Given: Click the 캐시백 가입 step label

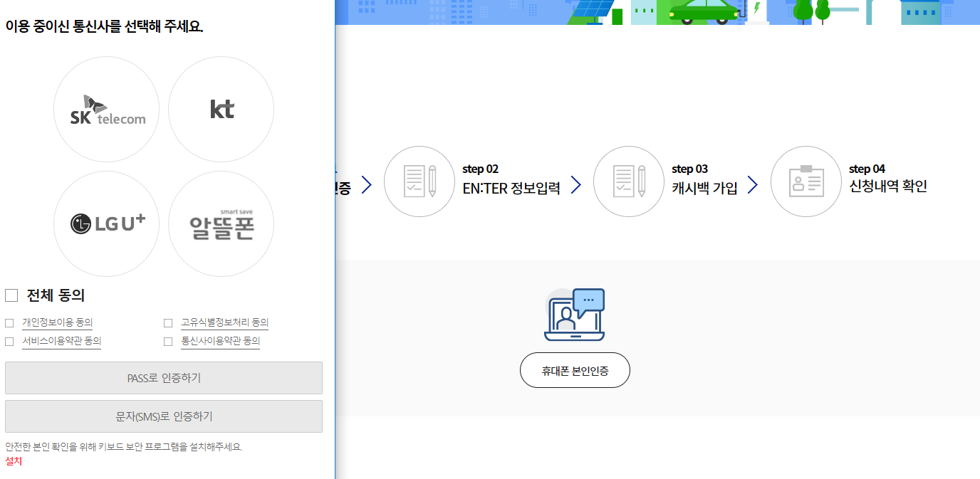Looking at the screenshot, I should point(704,188).
